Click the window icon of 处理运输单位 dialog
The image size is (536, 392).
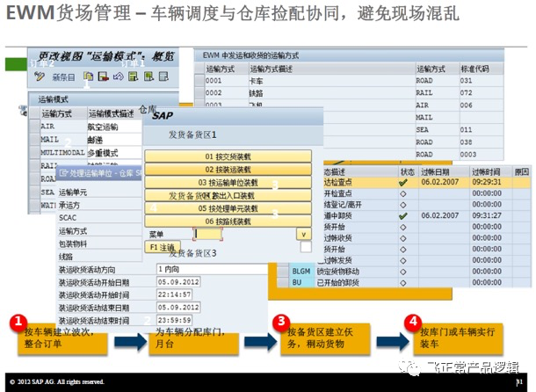[x=63, y=173]
